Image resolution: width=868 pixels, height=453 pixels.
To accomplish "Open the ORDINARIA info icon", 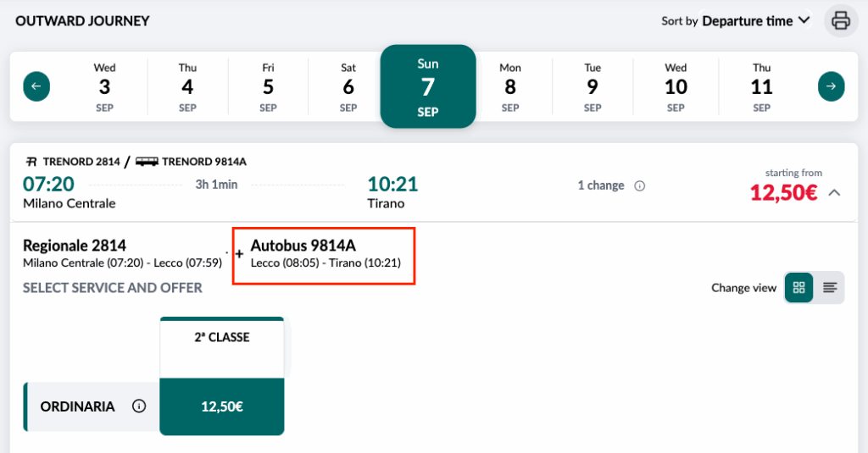I will (x=139, y=406).
